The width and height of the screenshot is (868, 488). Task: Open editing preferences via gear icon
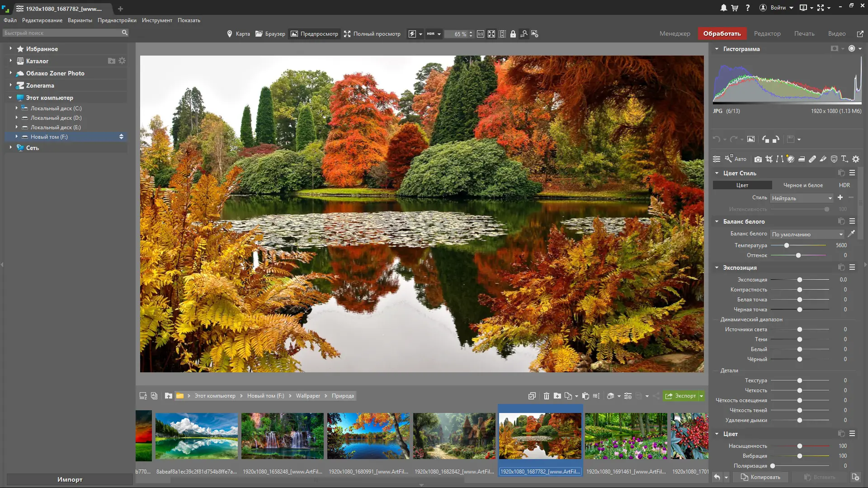pos(855,159)
